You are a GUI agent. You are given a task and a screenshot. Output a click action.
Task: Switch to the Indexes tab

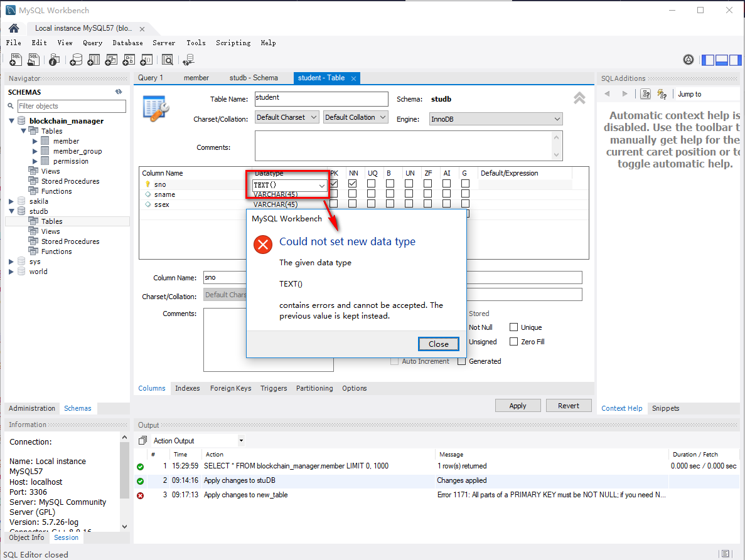point(187,388)
